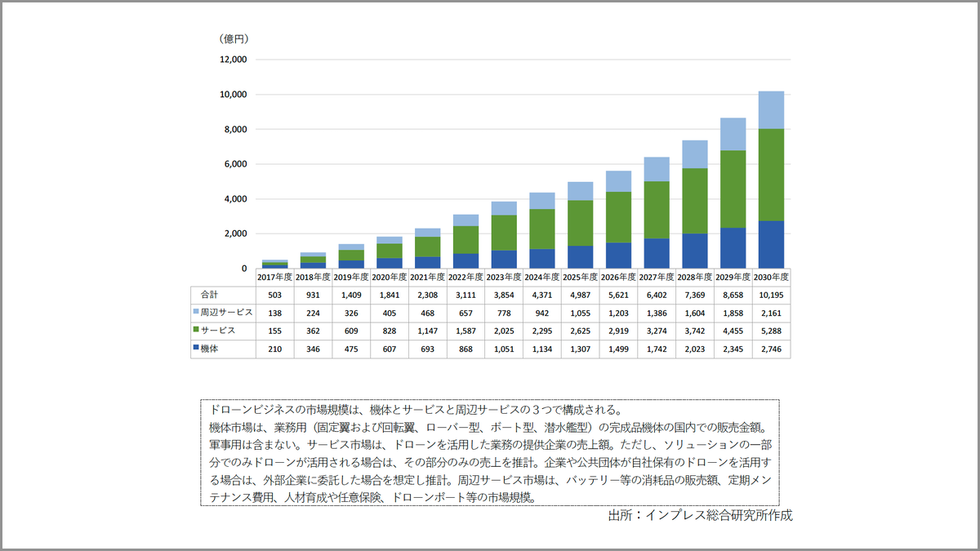Click the 機体 value 2,746 cell
980x551 pixels.
(x=771, y=349)
